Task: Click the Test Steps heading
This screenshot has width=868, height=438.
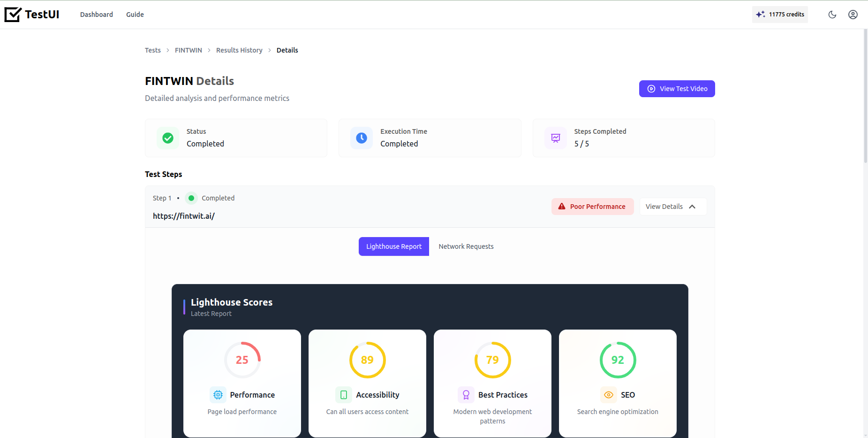Action: pos(164,174)
